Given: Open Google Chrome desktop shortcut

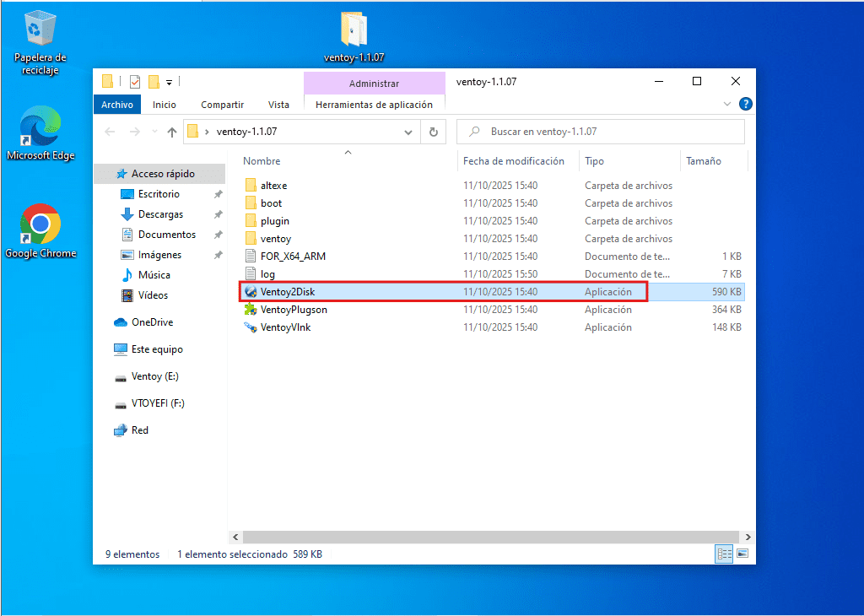Looking at the screenshot, I should 40,224.
